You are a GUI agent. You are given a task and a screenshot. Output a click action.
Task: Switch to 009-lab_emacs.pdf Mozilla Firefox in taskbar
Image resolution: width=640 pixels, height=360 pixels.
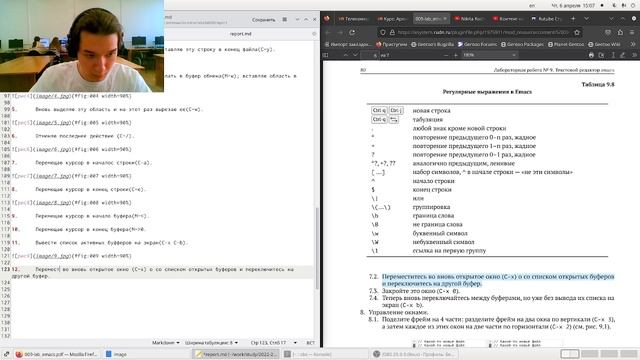(x=56, y=354)
